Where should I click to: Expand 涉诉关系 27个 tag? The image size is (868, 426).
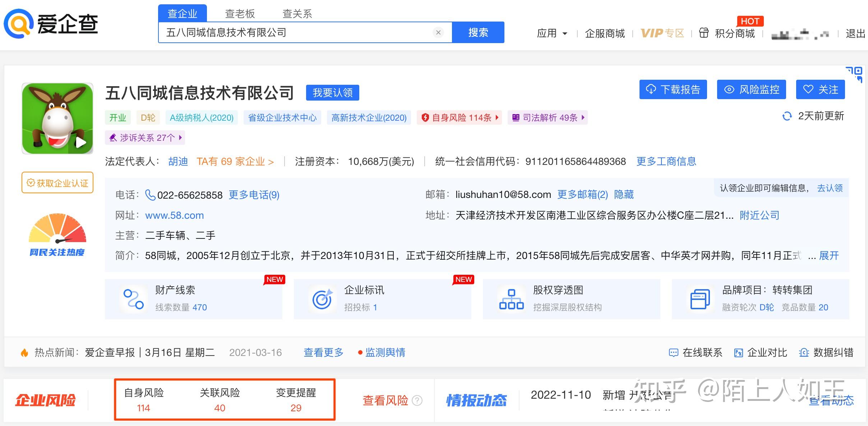coord(145,138)
